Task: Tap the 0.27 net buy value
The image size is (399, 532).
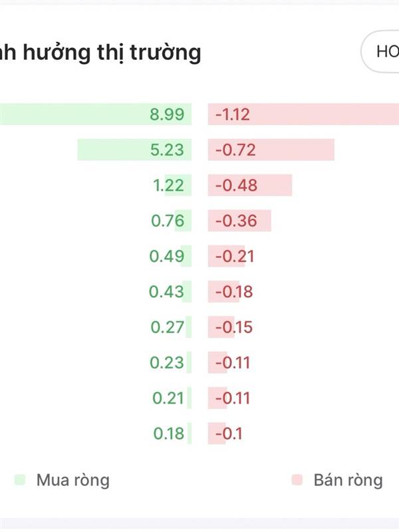Action: click(x=166, y=327)
